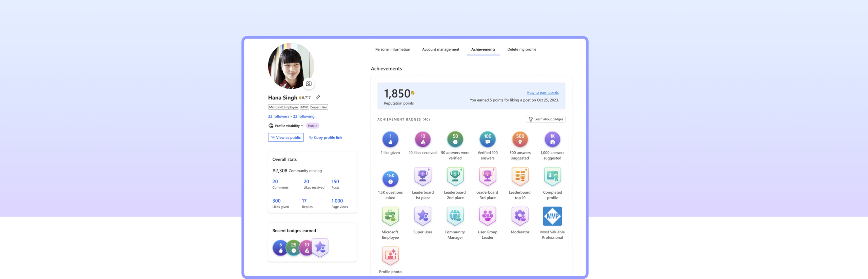Click the View as public button
This screenshot has height=279, width=868.
click(x=286, y=137)
